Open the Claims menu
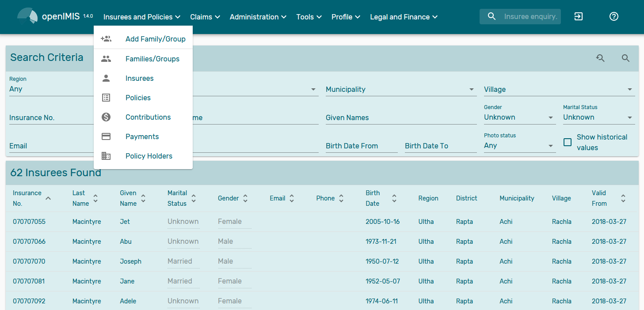 (x=205, y=17)
